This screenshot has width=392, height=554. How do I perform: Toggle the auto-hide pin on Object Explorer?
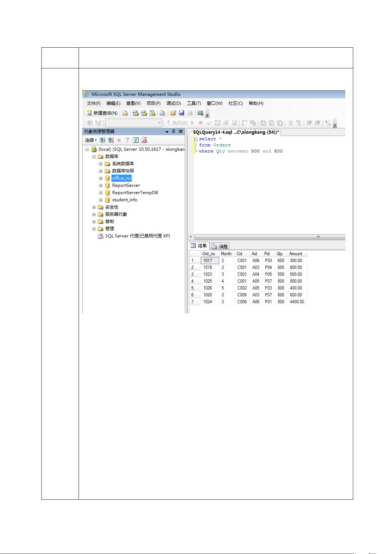[174, 132]
